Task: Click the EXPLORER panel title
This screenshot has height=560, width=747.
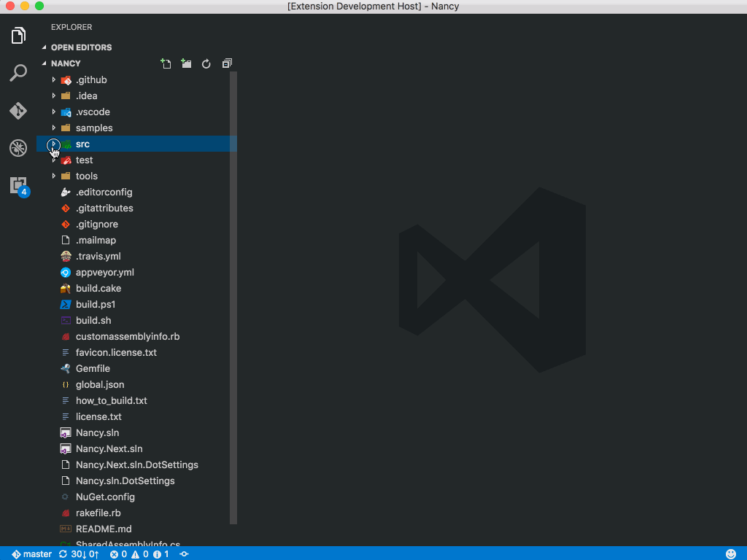Action: (x=71, y=27)
